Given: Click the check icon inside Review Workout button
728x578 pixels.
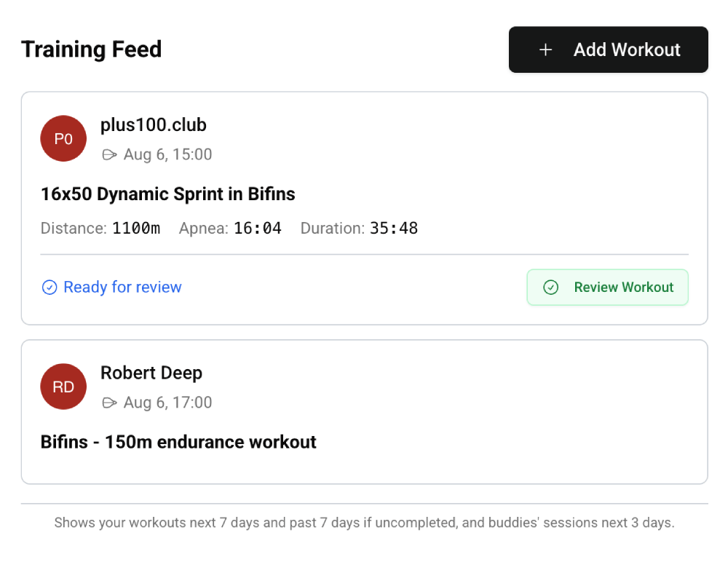Looking at the screenshot, I should click(x=551, y=288).
